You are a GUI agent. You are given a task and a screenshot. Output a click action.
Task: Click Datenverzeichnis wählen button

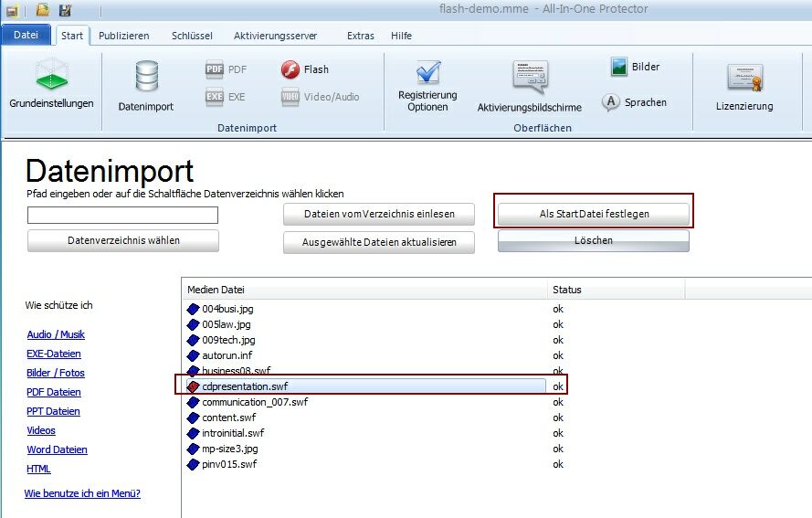click(123, 240)
